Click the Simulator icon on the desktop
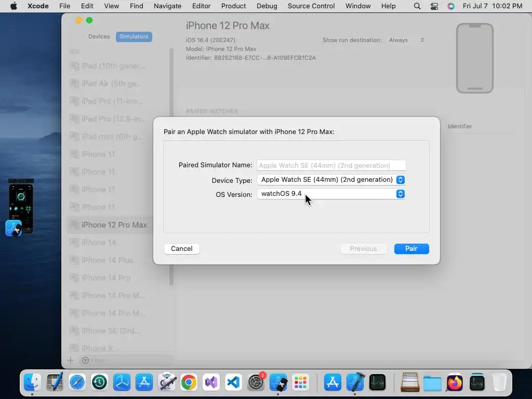Screen dimensions: 532x399 [14, 228]
